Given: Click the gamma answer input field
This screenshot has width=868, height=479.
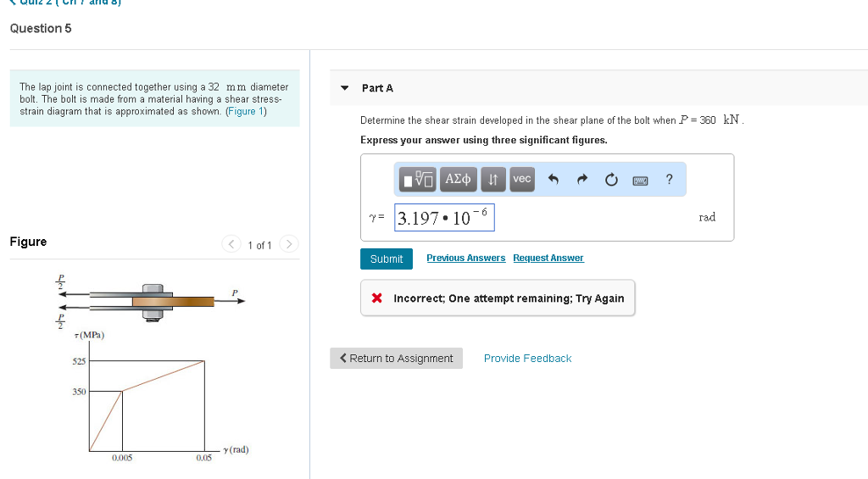Looking at the screenshot, I should [x=444, y=218].
